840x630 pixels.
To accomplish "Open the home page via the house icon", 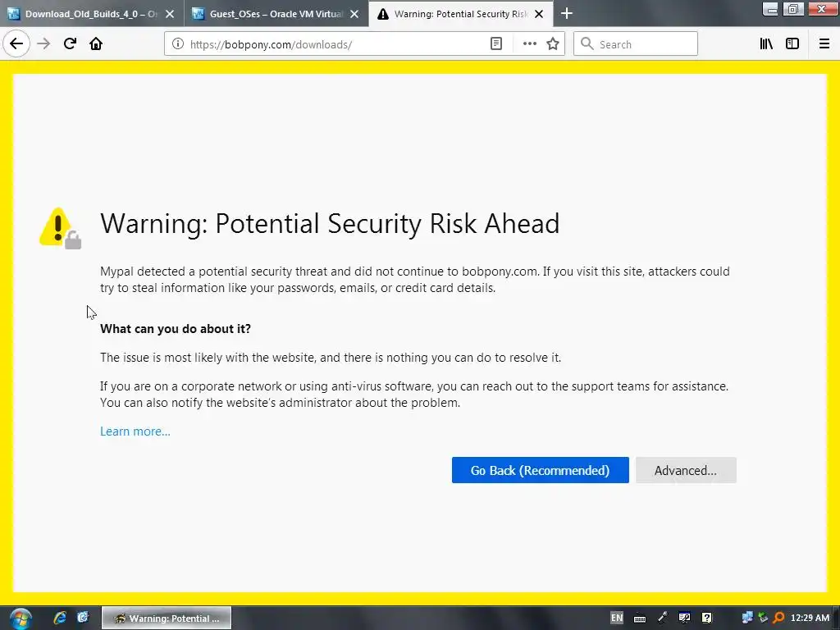I will pos(96,44).
